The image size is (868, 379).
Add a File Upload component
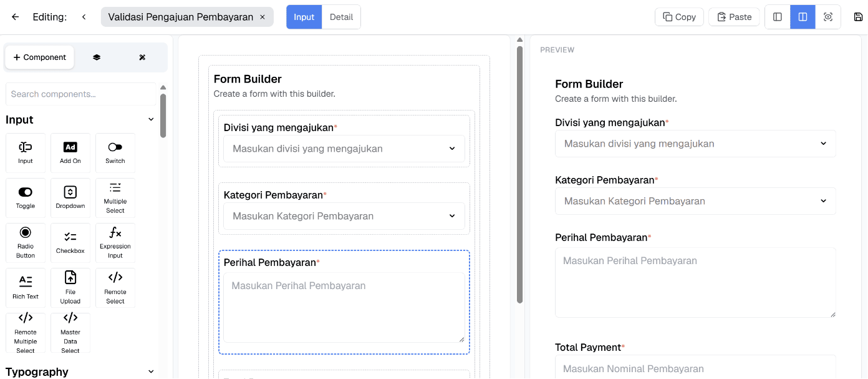tap(70, 288)
